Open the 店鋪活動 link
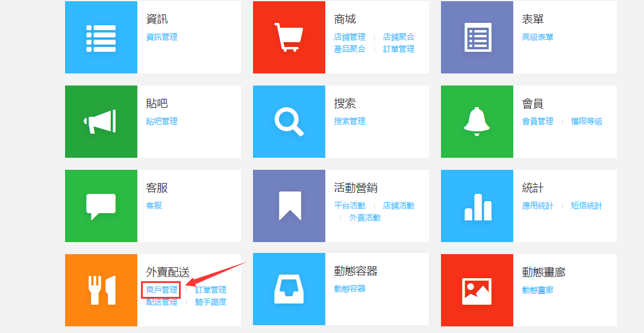 click(399, 205)
